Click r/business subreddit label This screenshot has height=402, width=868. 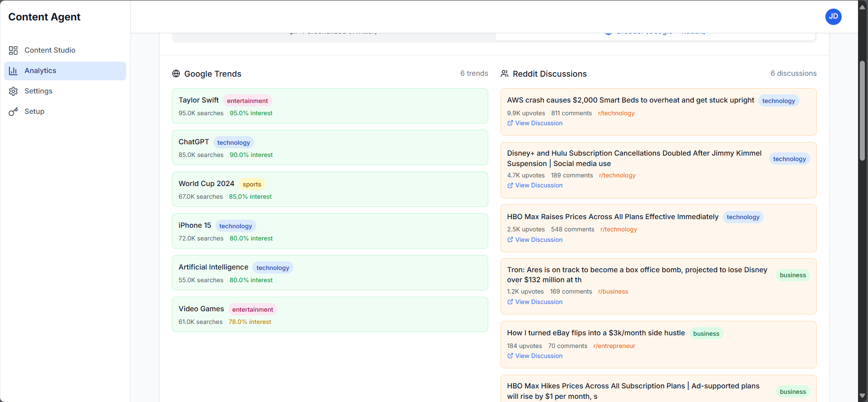(x=613, y=291)
